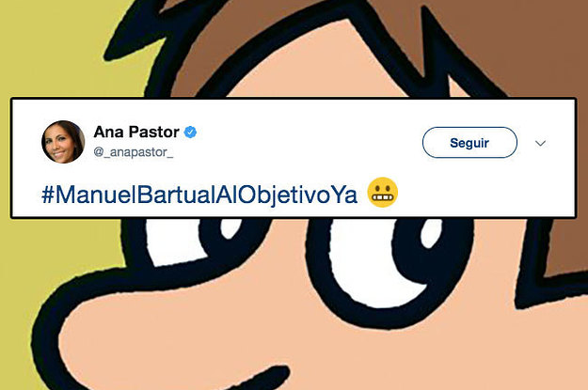Click the white highlight inside the right eye
This screenshot has width=588, height=390.
click(431, 232)
